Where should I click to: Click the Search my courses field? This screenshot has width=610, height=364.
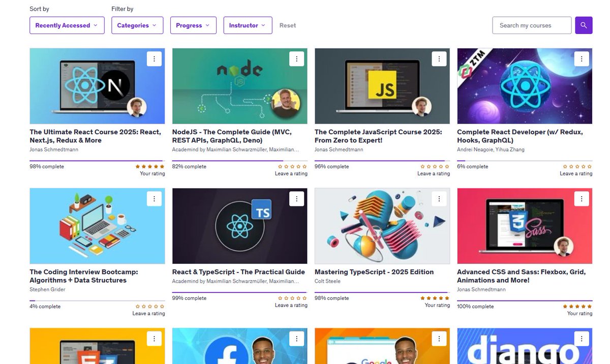tap(532, 25)
